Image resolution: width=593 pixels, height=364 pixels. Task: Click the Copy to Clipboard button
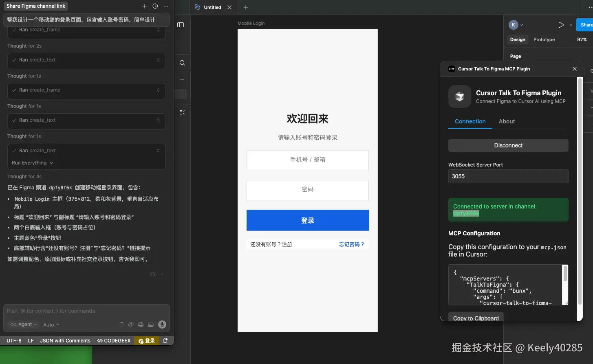pos(476,318)
